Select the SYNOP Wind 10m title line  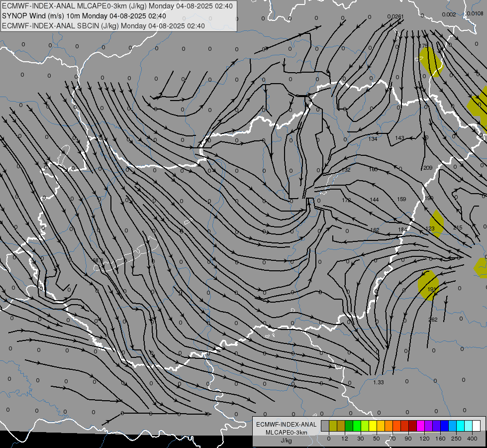[x=84, y=16]
